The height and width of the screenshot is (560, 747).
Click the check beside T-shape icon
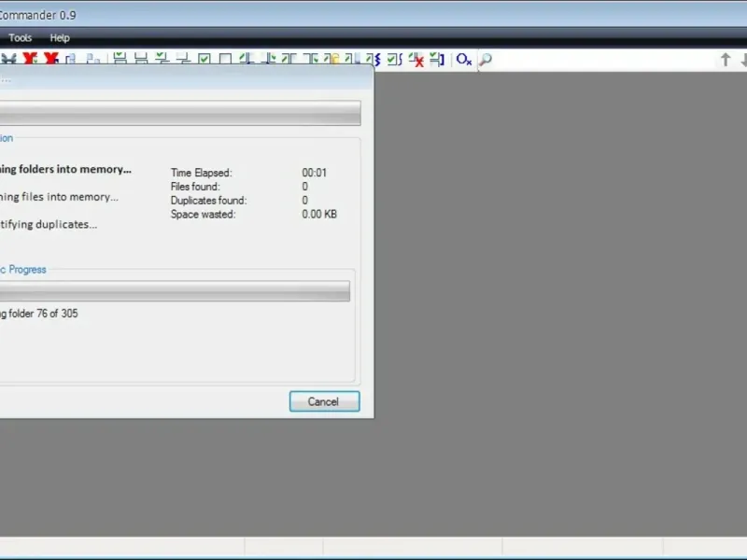point(289,59)
